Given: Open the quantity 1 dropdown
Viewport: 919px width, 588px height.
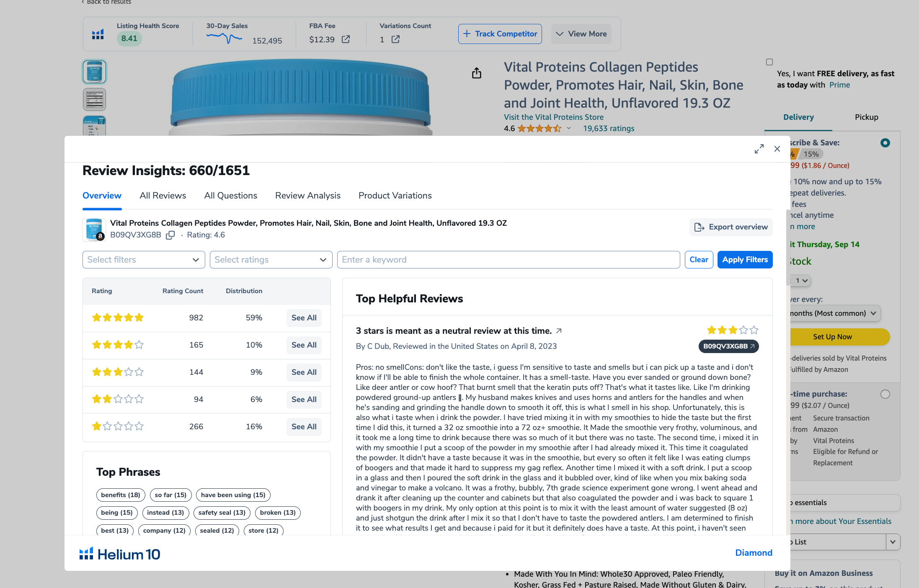Looking at the screenshot, I should click(x=800, y=281).
